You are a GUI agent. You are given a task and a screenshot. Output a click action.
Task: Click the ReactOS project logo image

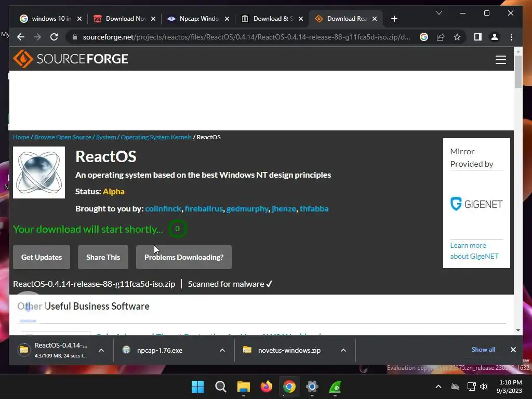coord(39,172)
